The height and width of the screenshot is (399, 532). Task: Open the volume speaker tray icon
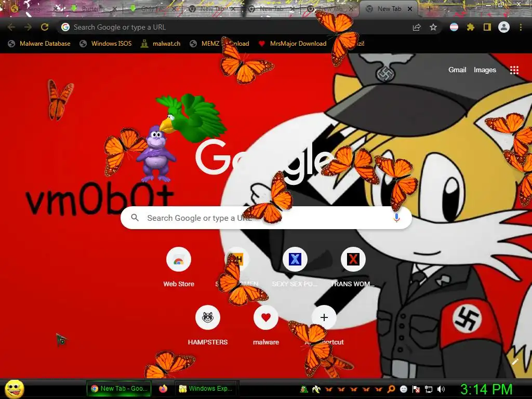click(x=441, y=389)
